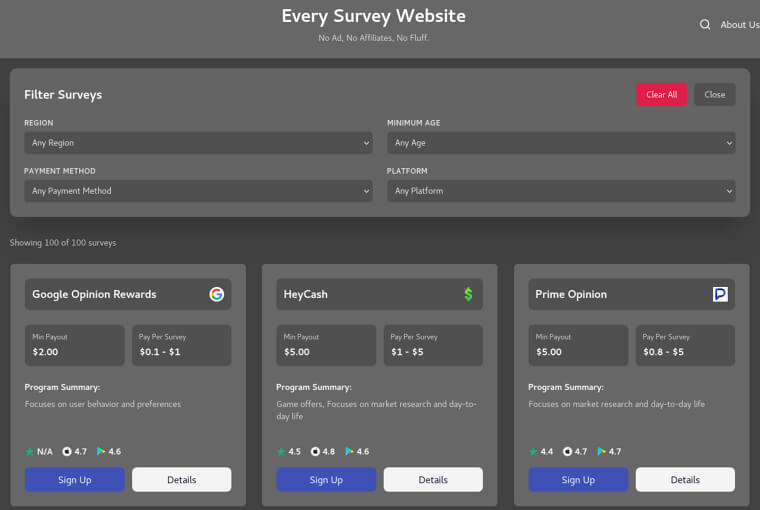Click the Google Opinion Rewards card title
The height and width of the screenshot is (510, 760).
95,294
